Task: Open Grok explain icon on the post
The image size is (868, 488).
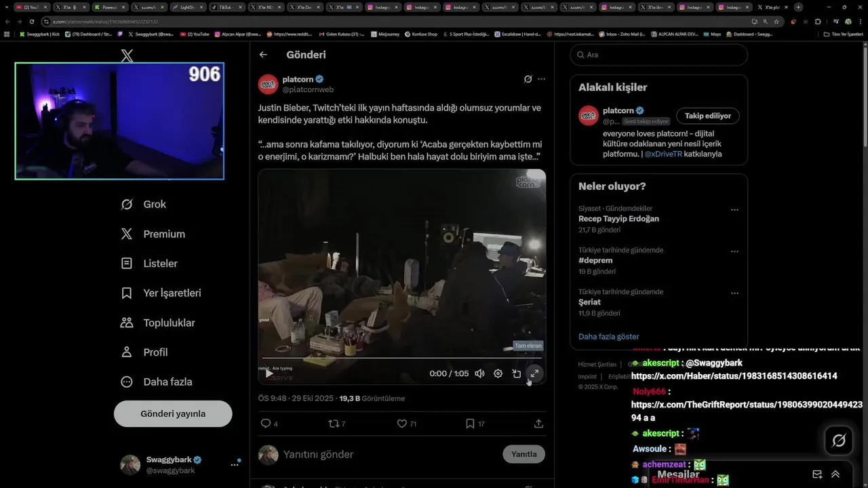Action: coord(528,79)
